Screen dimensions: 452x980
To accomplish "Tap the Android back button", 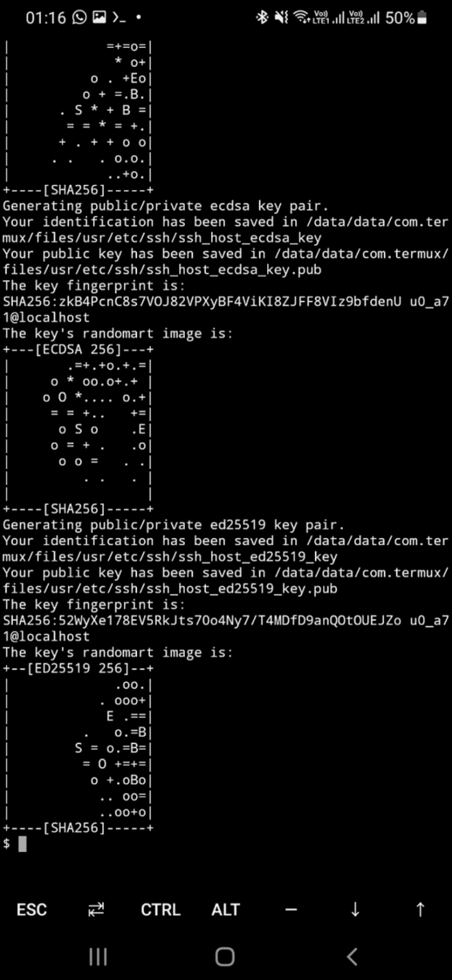I will point(352,957).
